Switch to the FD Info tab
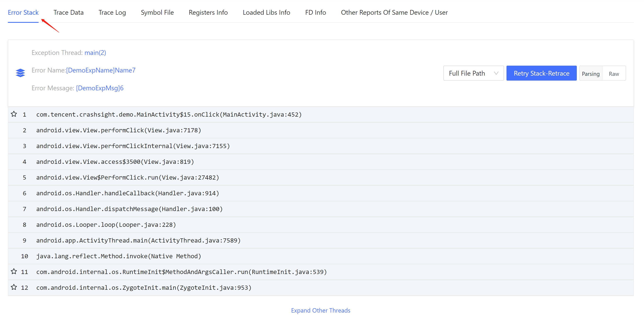Viewport: 644px width, 332px height. pyautogui.click(x=315, y=12)
